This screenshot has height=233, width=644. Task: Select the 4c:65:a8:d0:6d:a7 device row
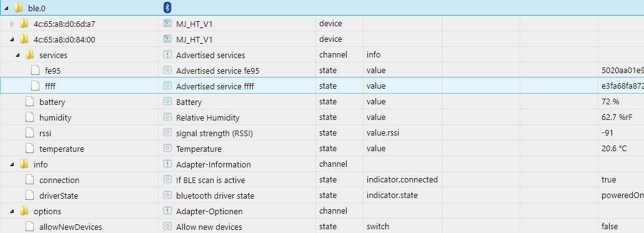(64, 24)
